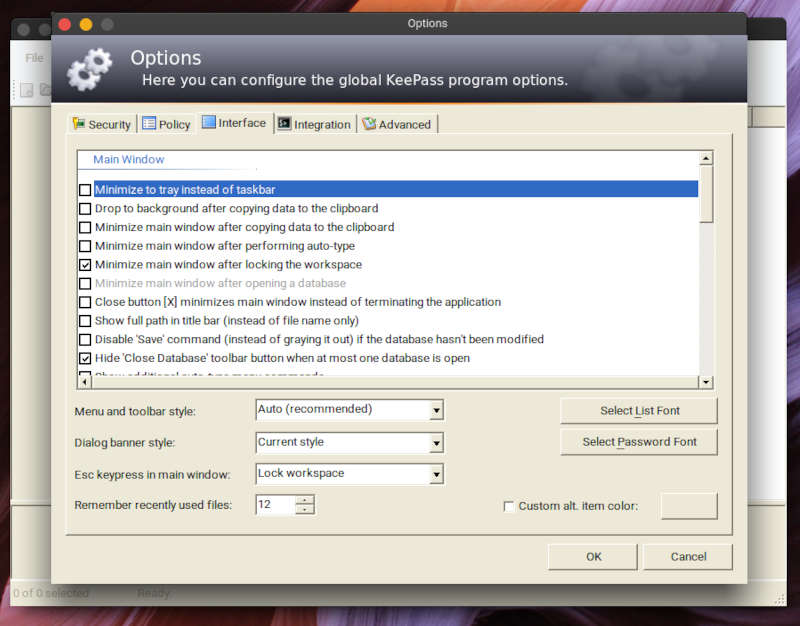Screen dimensions: 800x626
Task: Click the gears icon in Options banner
Action: (90, 68)
